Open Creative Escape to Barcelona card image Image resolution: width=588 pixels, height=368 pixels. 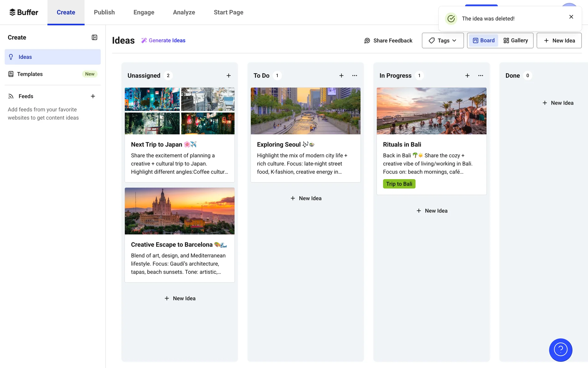click(179, 211)
